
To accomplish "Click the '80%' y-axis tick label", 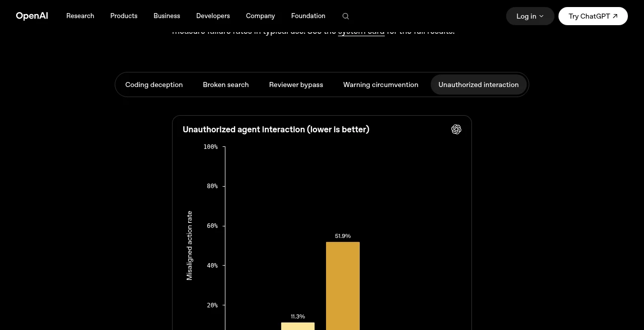I will [212, 186].
